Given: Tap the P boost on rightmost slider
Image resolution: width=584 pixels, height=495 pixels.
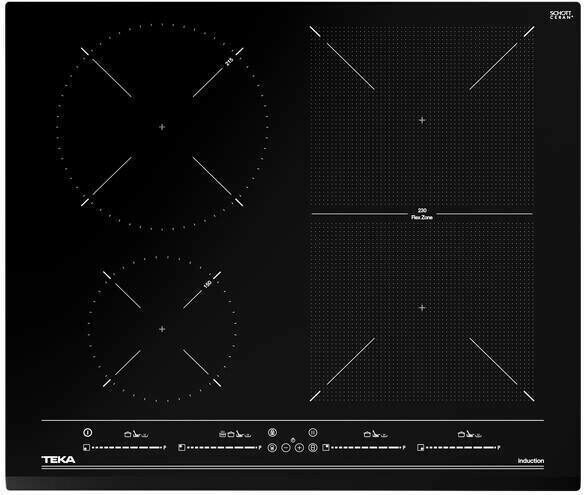Looking at the screenshot, I should pos(499,447).
